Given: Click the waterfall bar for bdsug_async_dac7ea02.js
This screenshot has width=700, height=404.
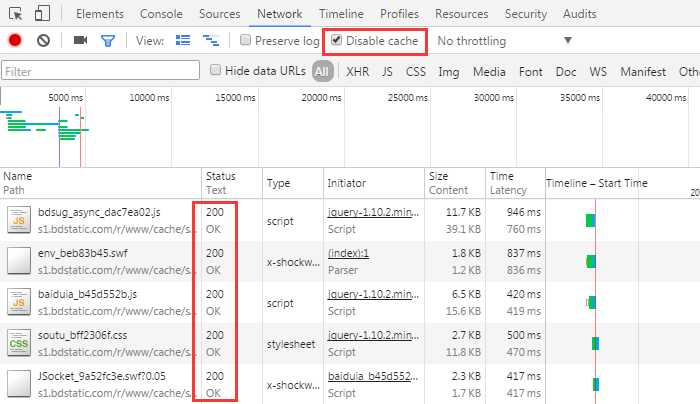Looking at the screenshot, I should point(591,221).
